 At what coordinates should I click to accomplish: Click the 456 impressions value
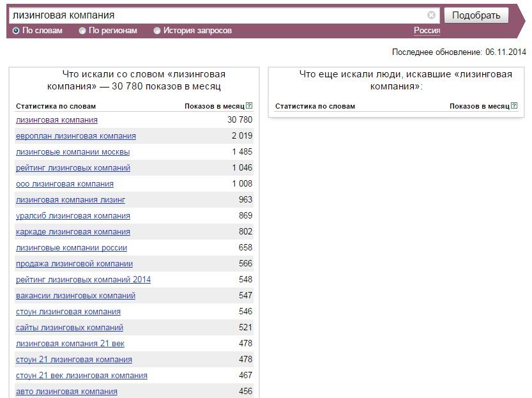[245, 390]
